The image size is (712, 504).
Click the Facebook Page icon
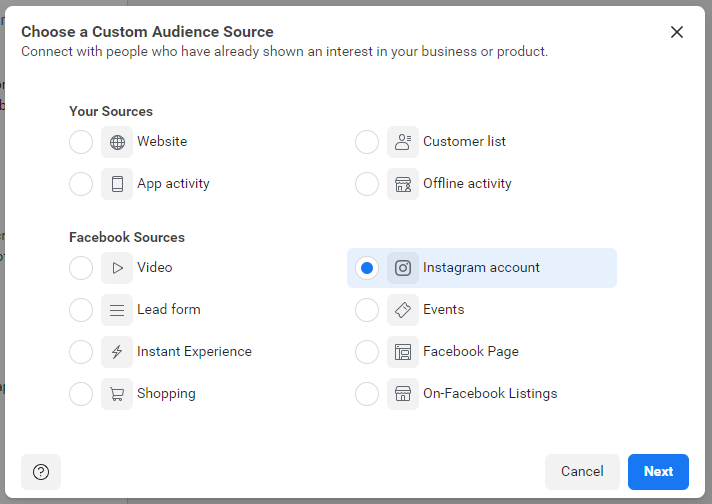403,352
